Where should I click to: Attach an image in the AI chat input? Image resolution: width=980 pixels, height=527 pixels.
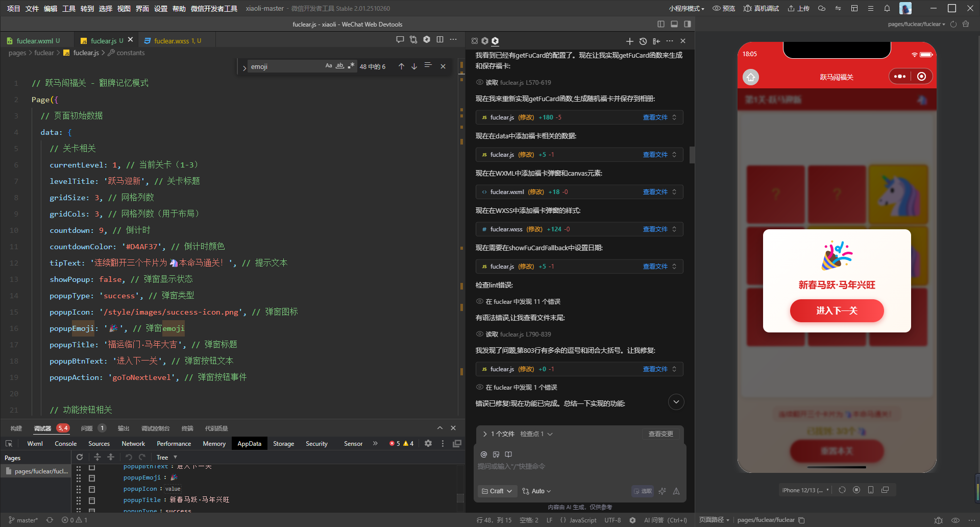496,454
